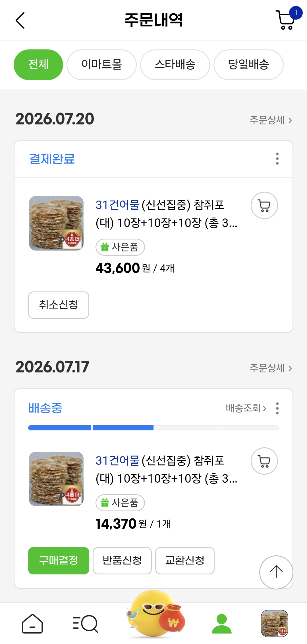The width and height of the screenshot is (307, 644).
Task: Tap the back arrow icon
Action: 20,20
